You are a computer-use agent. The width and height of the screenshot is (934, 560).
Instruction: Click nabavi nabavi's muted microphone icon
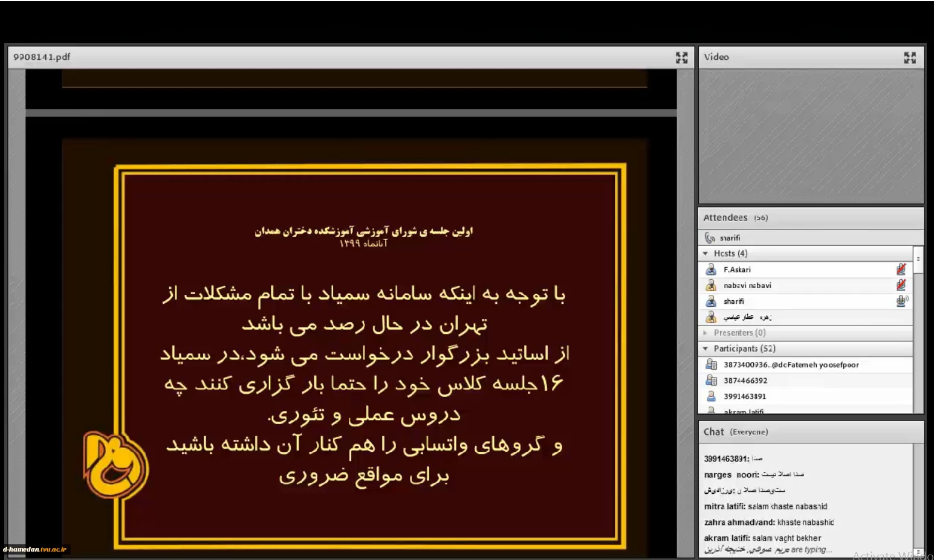click(x=901, y=285)
